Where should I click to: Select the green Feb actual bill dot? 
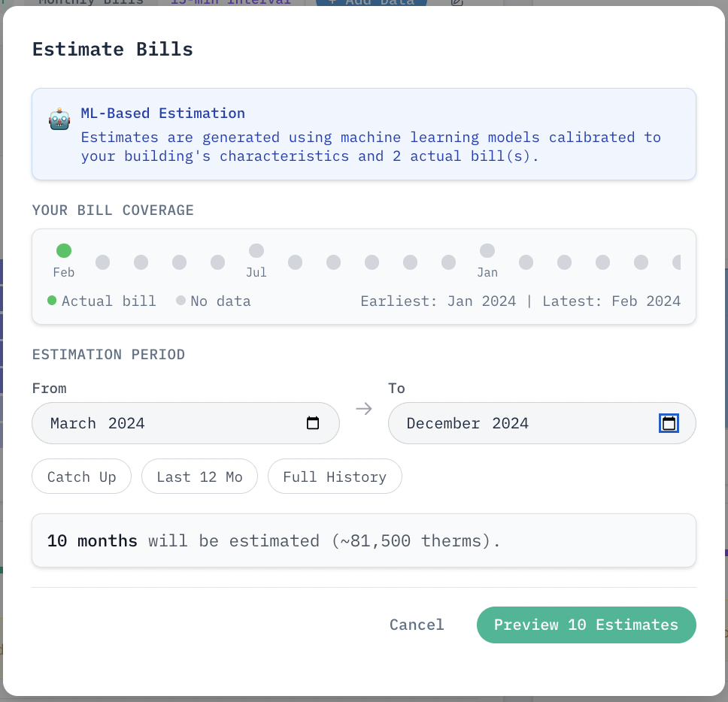pyautogui.click(x=64, y=250)
